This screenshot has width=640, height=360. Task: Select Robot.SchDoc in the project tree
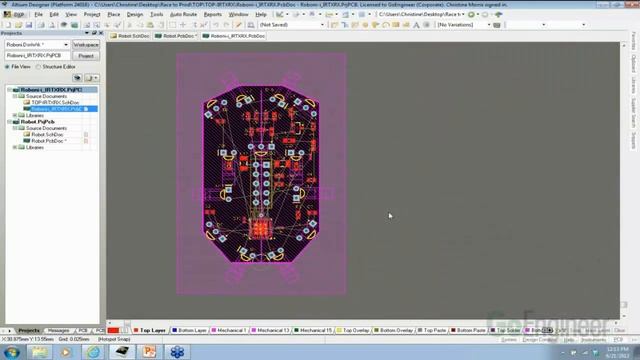[47, 134]
